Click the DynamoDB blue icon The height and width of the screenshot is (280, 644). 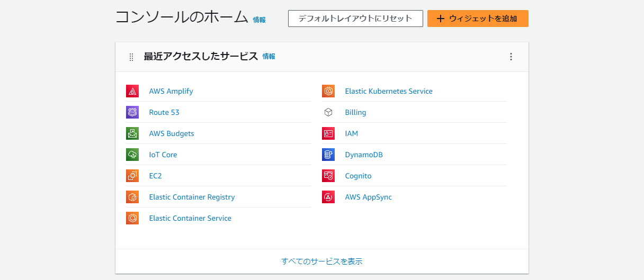tap(328, 155)
